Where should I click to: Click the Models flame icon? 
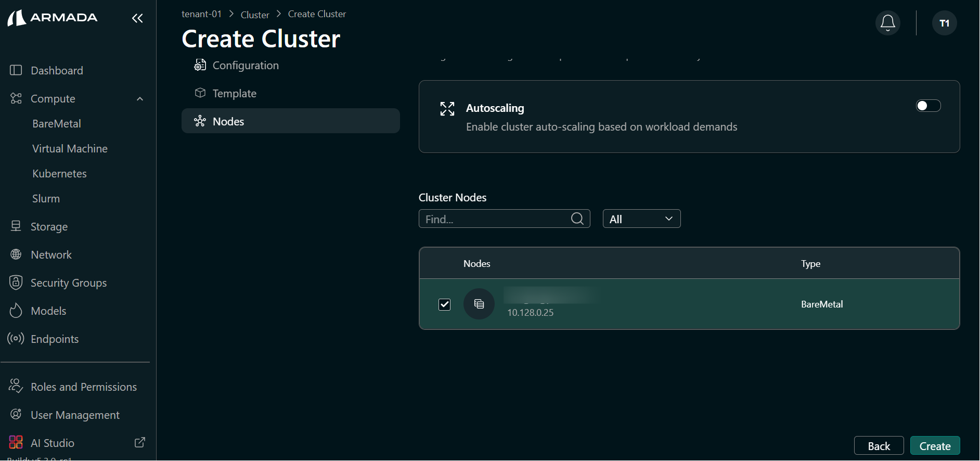(x=16, y=311)
